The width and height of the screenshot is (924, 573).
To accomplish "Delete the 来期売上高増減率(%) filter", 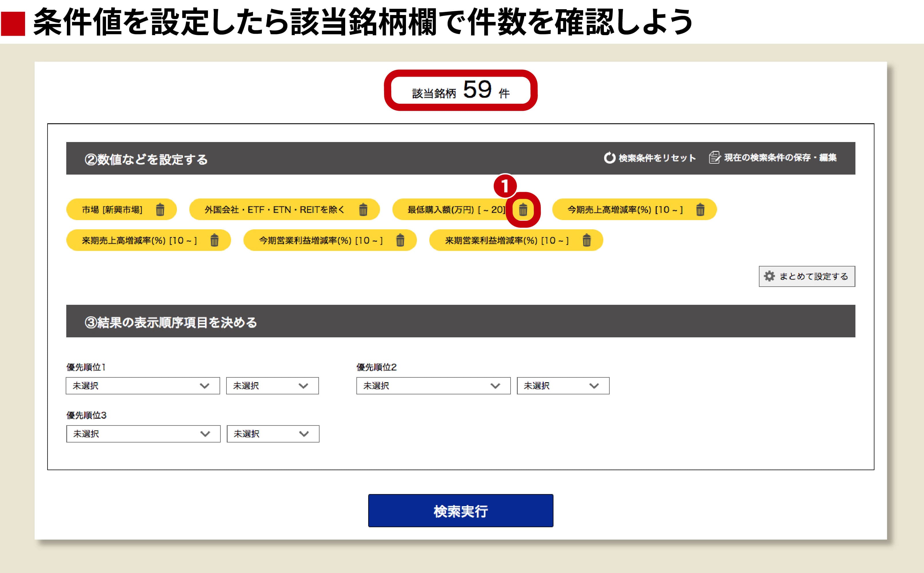I will click(215, 240).
